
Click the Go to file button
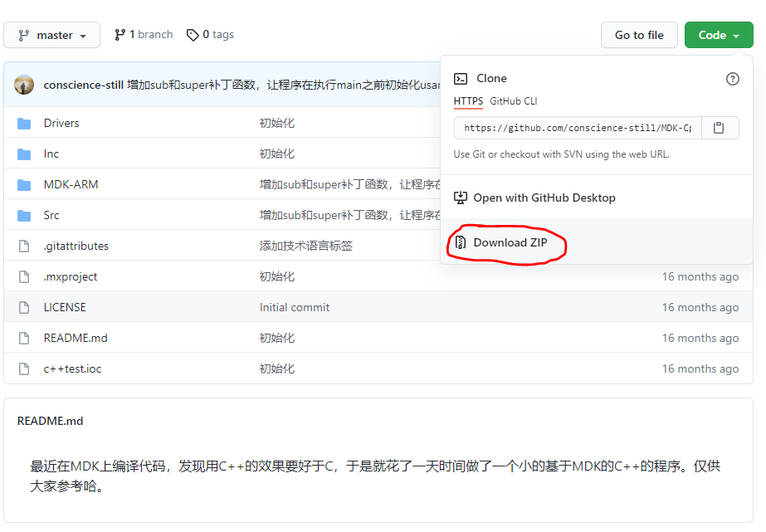[638, 35]
